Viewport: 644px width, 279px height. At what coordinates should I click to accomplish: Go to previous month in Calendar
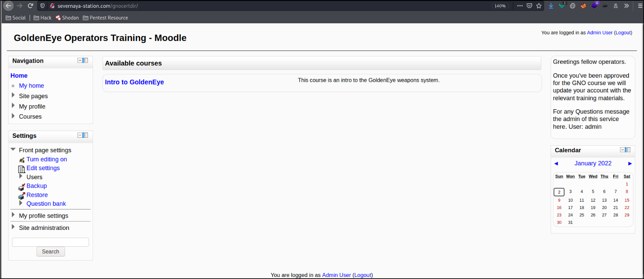click(556, 164)
